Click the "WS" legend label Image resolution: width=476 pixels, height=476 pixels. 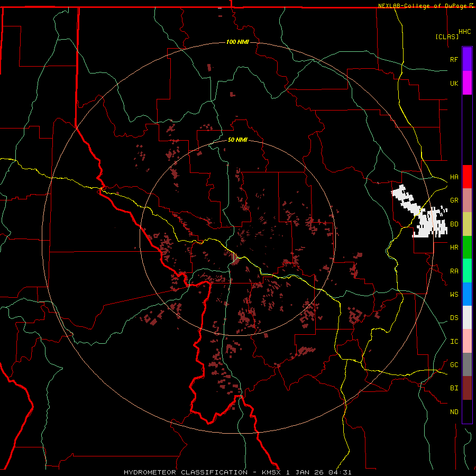(x=454, y=294)
